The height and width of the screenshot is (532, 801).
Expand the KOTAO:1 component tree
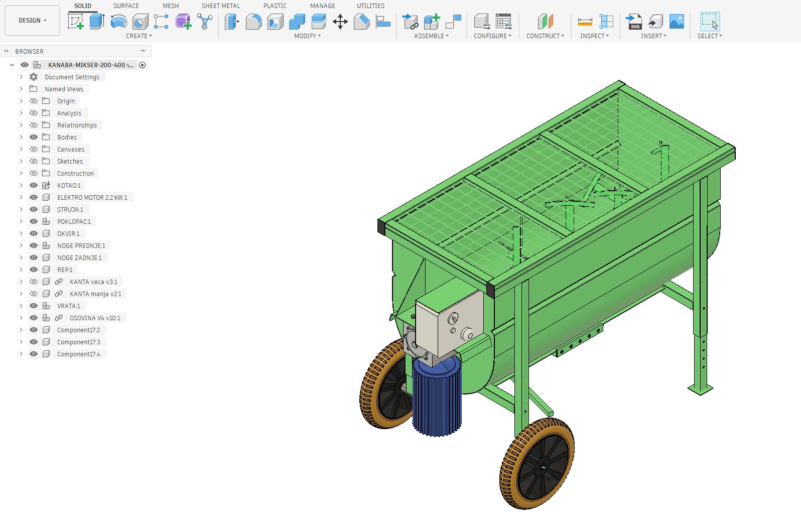pyautogui.click(x=21, y=185)
